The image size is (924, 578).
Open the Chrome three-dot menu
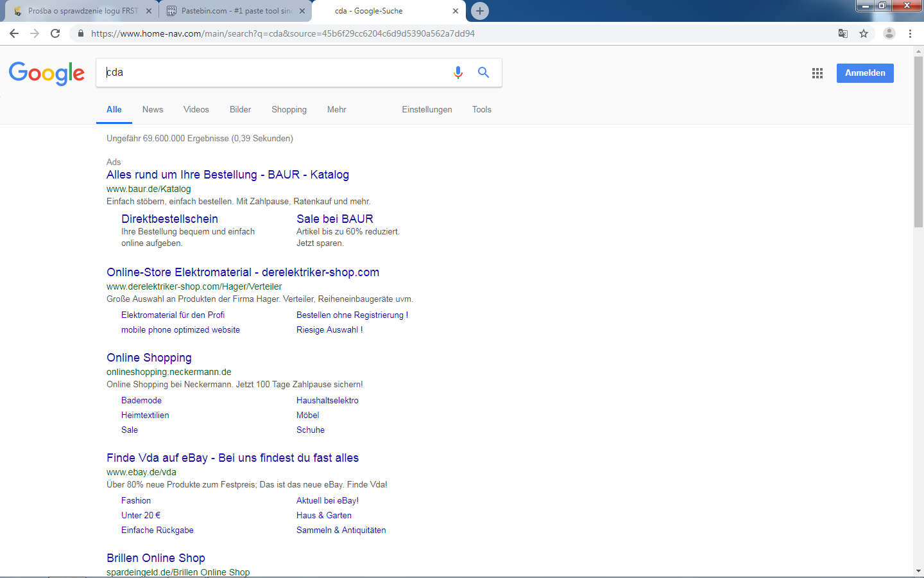[910, 33]
